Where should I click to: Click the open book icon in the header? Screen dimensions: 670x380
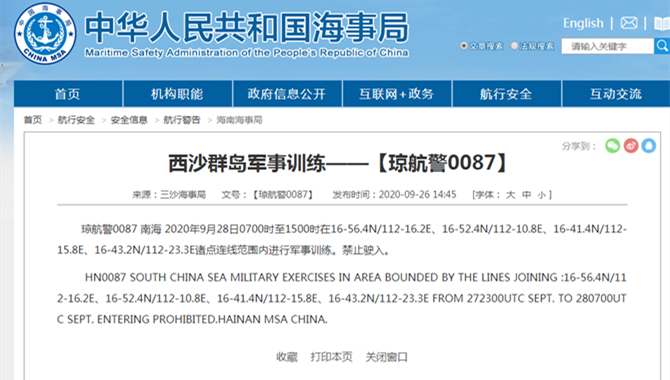point(662,23)
